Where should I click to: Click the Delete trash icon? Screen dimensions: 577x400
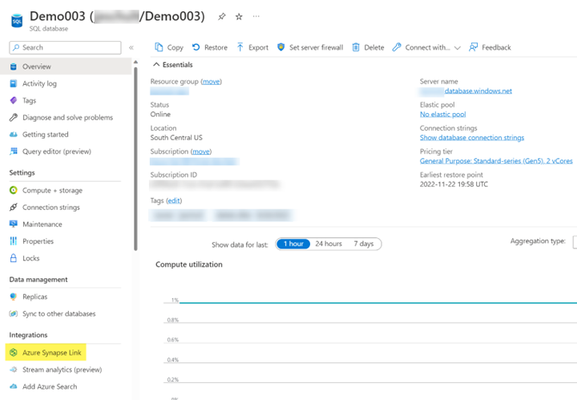pyautogui.click(x=355, y=47)
